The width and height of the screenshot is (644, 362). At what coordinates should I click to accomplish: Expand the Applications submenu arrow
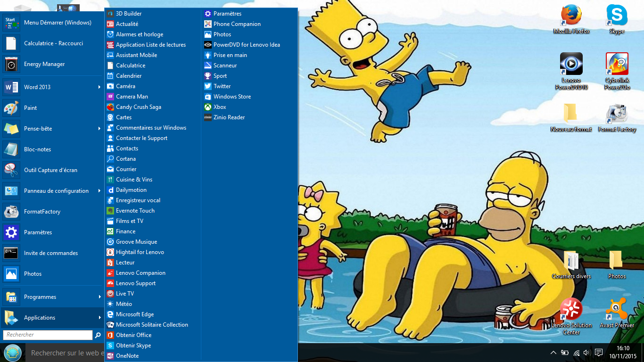[99, 318]
